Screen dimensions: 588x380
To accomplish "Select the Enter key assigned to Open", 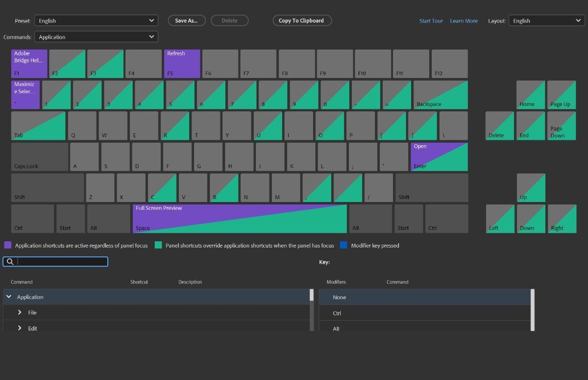I will [x=439, y=156].
